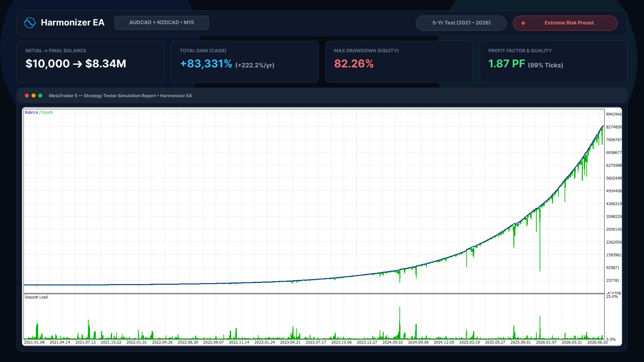The image size is (644, 362).
Task: Click the 25.0% deposit load axis label
Action: 612,297
